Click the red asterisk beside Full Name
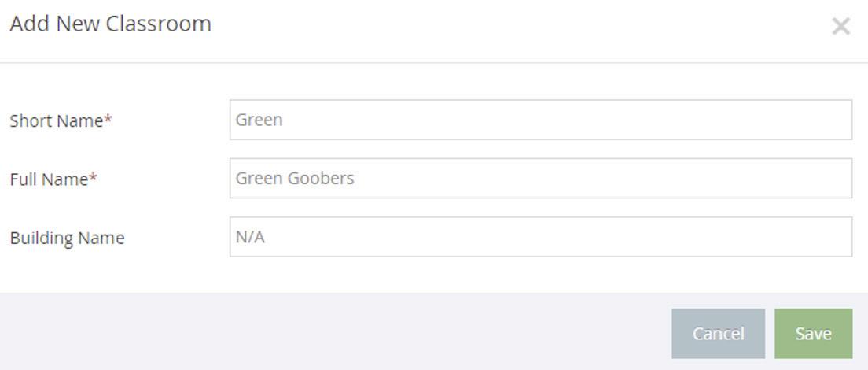The width and height of the screenshot is (868, 370). point(94,179)
